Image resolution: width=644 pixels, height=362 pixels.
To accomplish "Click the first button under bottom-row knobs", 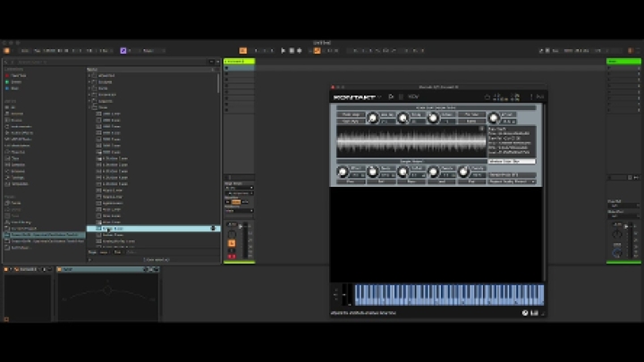I will 351,181.
